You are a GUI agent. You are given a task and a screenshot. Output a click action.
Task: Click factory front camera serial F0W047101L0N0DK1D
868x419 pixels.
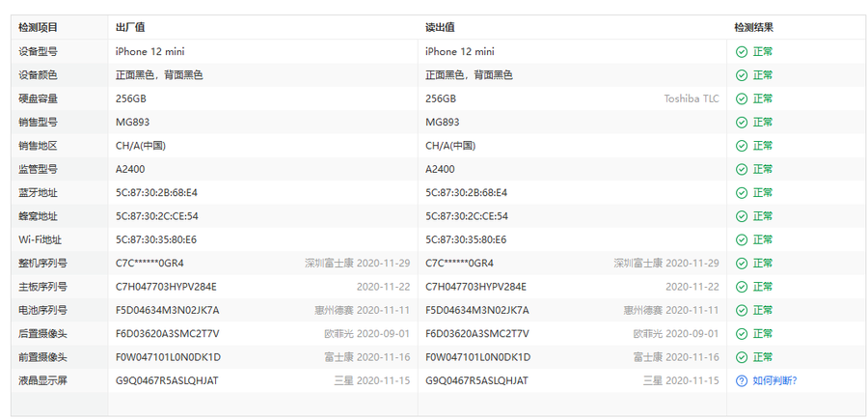pos(168,357)
